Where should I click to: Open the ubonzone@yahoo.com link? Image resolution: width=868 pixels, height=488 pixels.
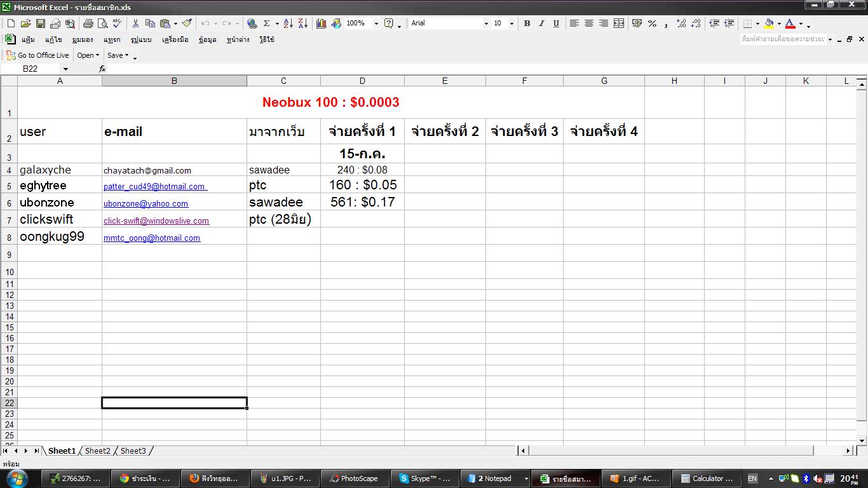pos(146,203)
